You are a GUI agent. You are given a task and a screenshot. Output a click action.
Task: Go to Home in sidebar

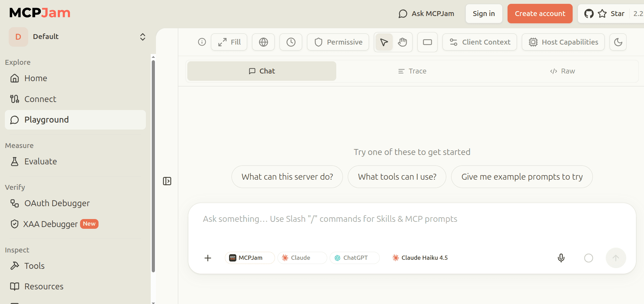coord(75,78)
